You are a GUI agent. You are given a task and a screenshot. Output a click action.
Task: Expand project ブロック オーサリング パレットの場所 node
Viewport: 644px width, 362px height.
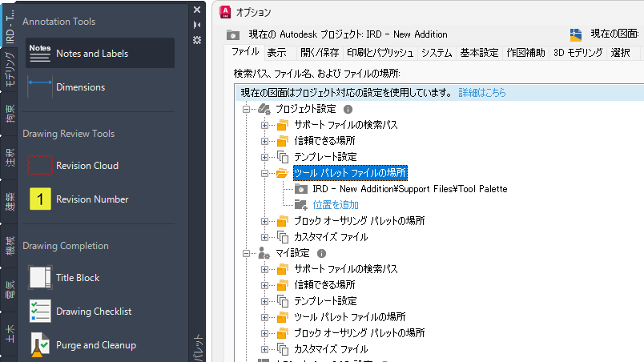[x=264, y=221]
